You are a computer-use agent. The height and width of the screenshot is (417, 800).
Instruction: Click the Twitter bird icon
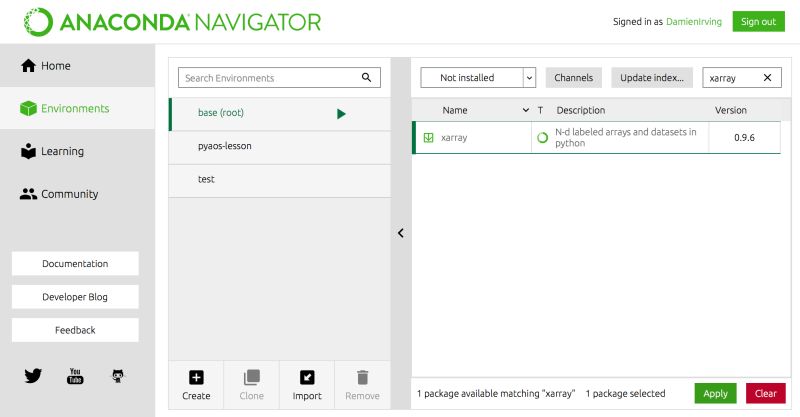coord(33,376)
